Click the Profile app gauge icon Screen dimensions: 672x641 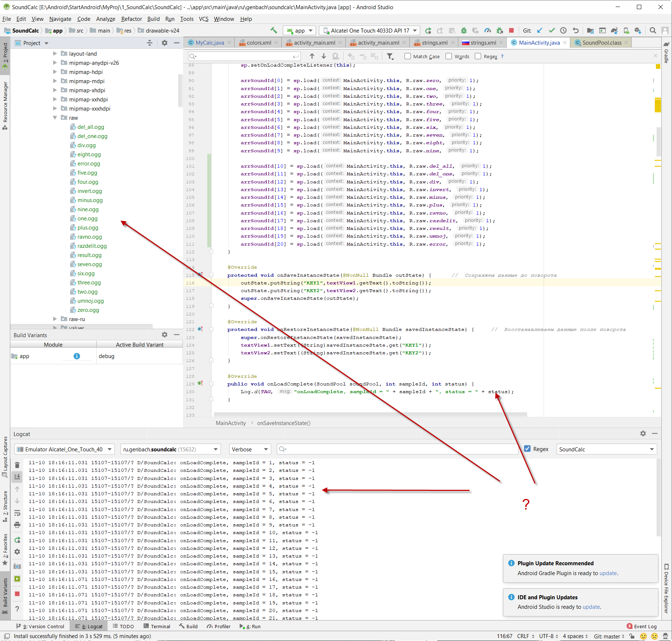pos(487,31)
